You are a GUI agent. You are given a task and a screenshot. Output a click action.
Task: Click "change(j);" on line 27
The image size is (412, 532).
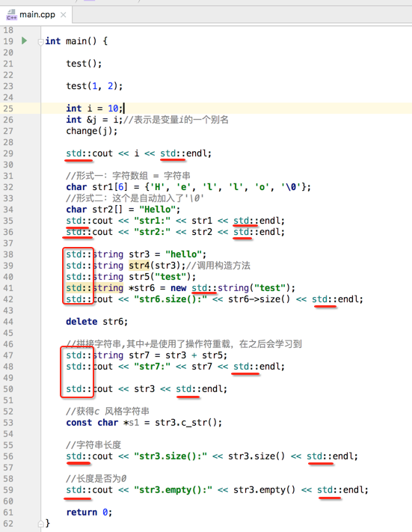pos(91,131)
